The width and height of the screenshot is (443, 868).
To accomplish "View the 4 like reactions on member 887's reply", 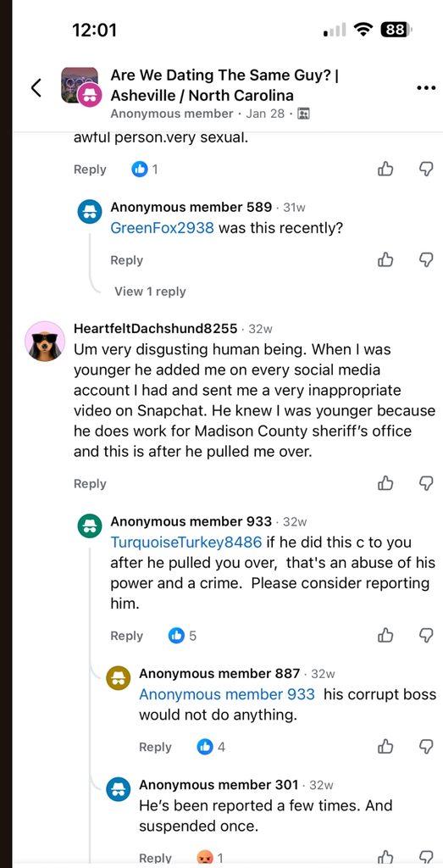I will (x=211, y=747).
